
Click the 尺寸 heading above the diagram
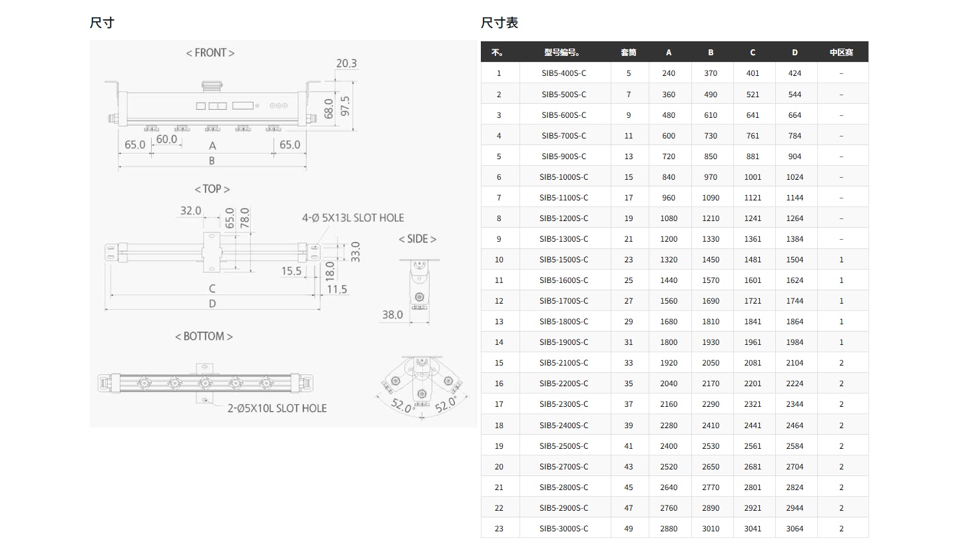tap(102, 23)
